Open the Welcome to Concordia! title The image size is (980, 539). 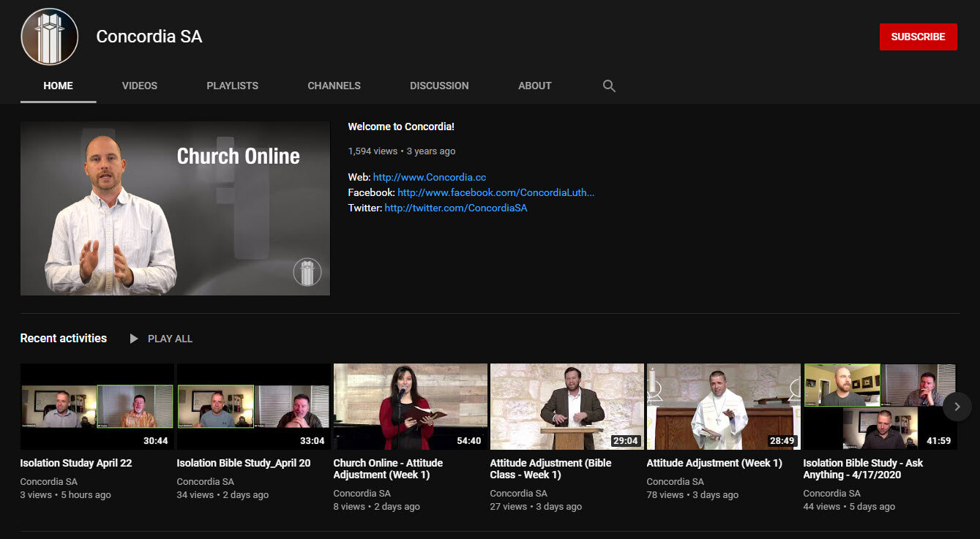tap(401, 127)
